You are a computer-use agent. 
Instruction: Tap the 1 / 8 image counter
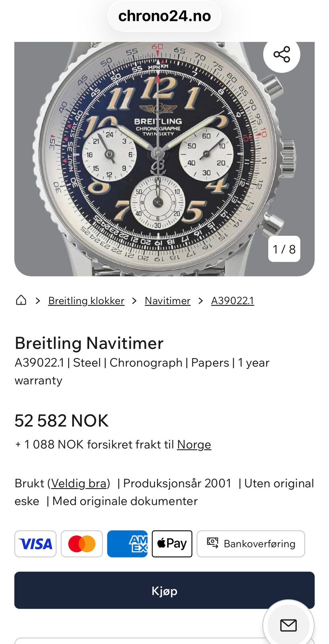[x=284, y=249]
